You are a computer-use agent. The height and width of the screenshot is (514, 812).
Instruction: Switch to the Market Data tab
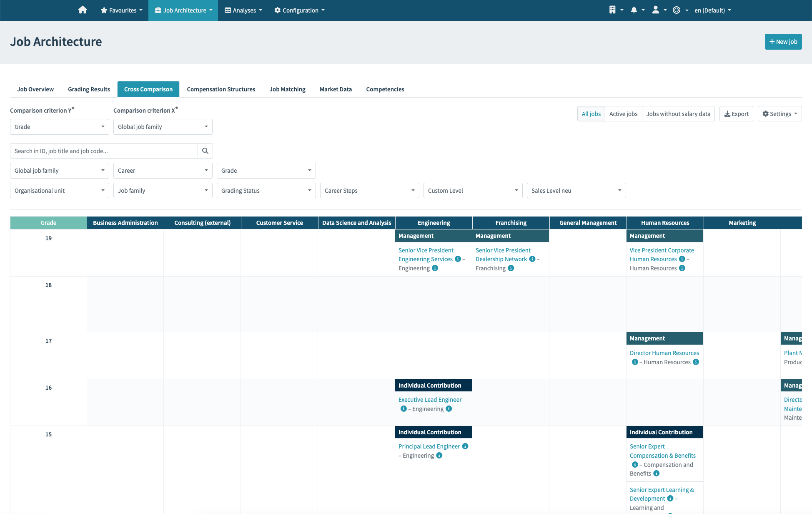pos(336,89)
